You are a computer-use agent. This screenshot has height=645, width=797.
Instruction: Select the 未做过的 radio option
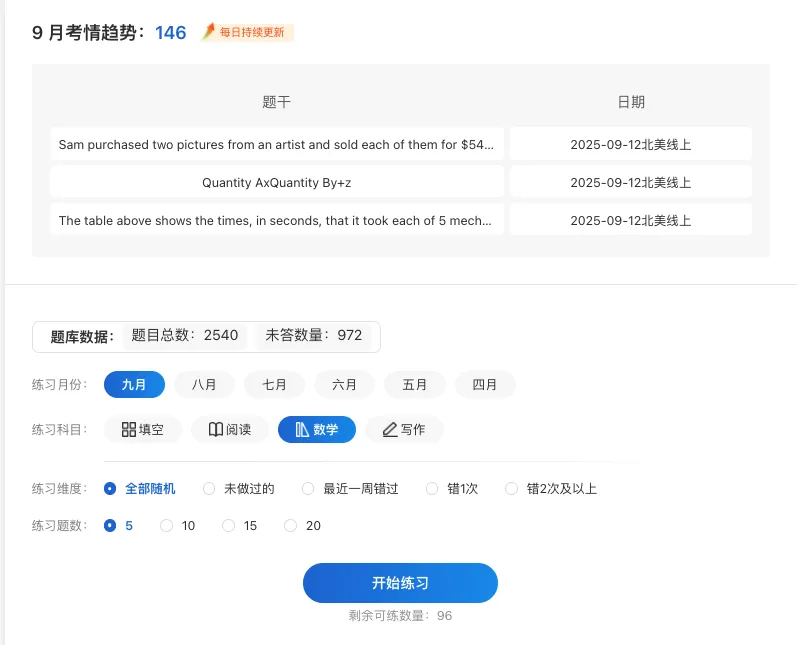(x=209, y=489)
